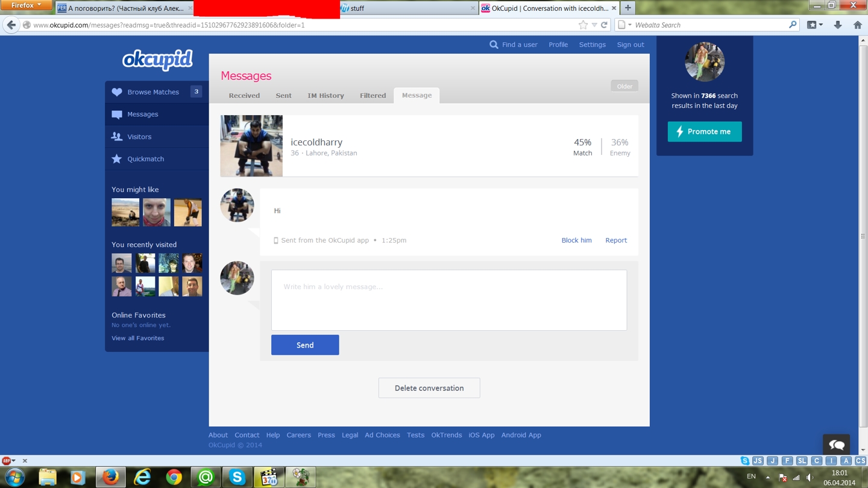Image resolution: width=868 pixels, height=488 pixels.
Task: Click the CS add-on bar button
Action: [861, 460]
